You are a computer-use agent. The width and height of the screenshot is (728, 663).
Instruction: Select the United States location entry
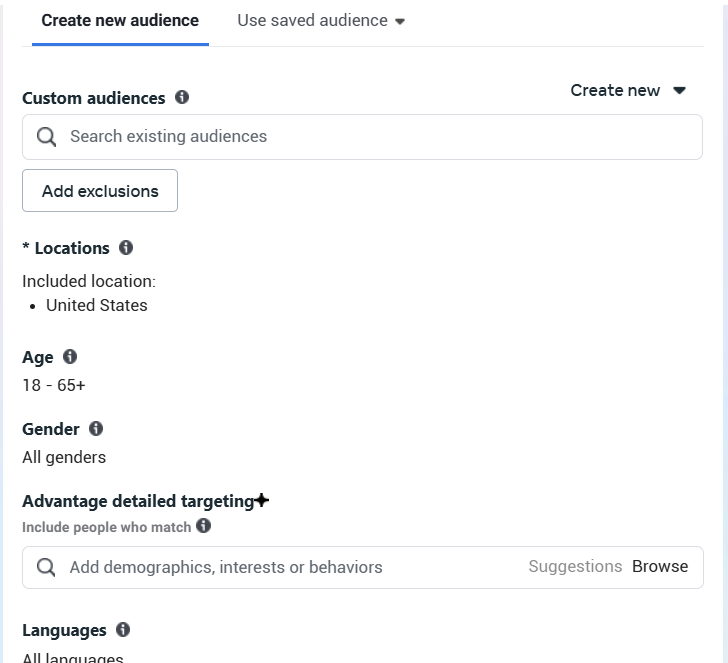point(97,305)
